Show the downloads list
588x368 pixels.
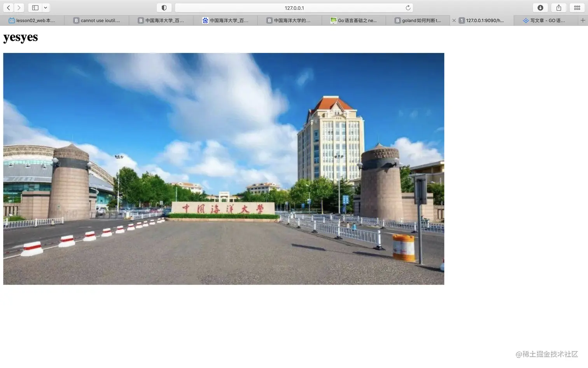point(540,8)
